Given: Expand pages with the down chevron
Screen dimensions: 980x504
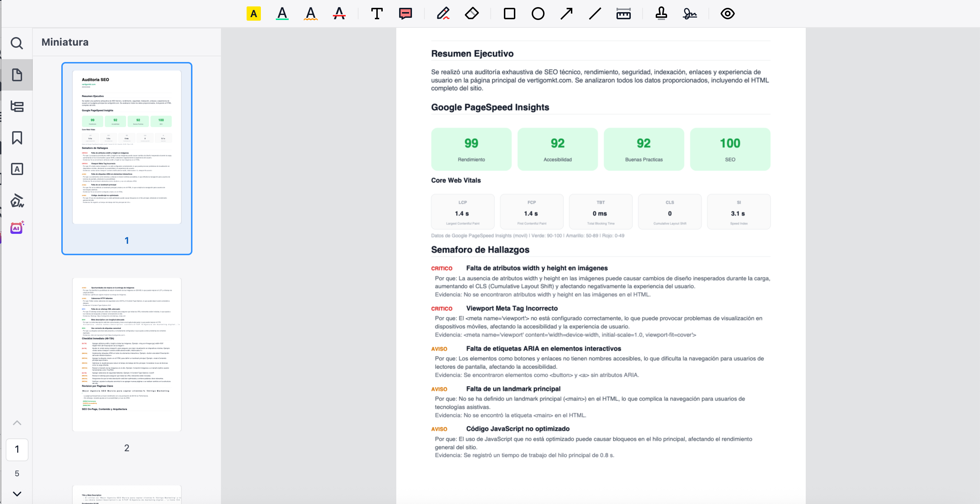Looking at the screenshot, I should (x=17, y=494).
